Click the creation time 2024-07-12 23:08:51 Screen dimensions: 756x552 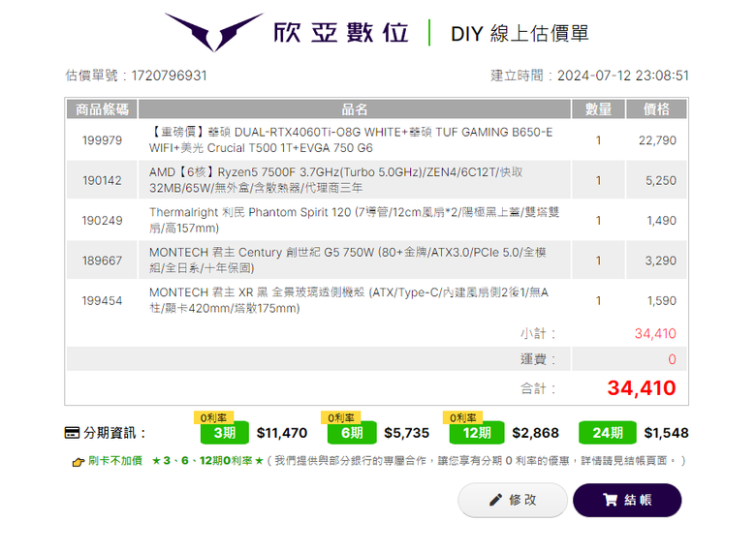[x=623, y=76]
